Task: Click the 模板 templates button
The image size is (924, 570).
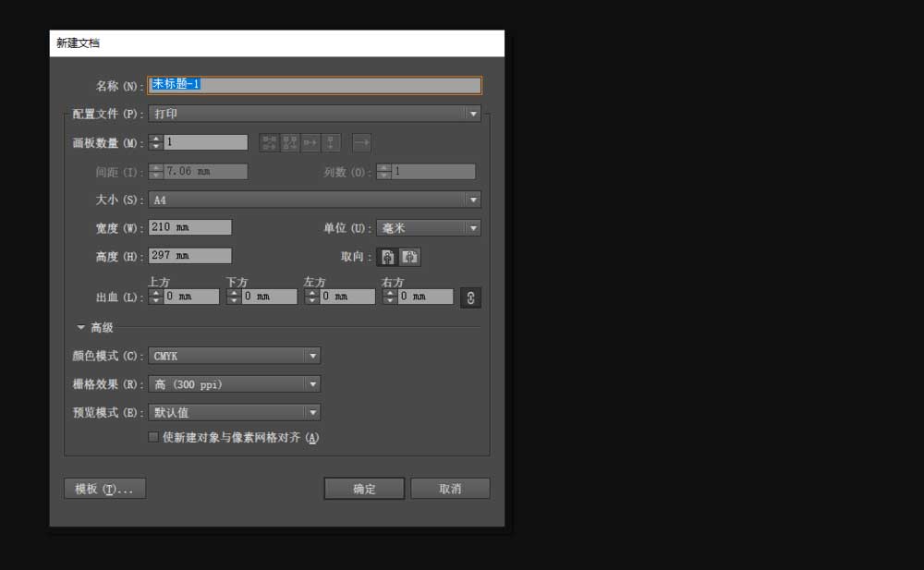Action: (105, 488)
